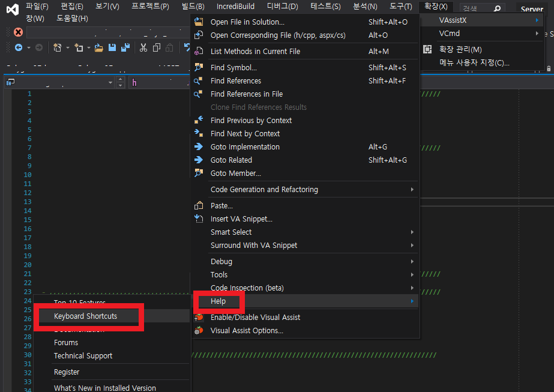Click the Find References magnifier icon

point(198,80)
